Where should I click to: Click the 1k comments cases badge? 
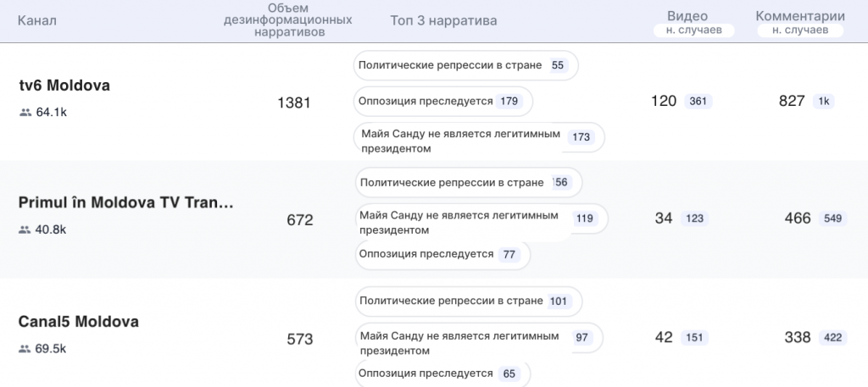822,102
